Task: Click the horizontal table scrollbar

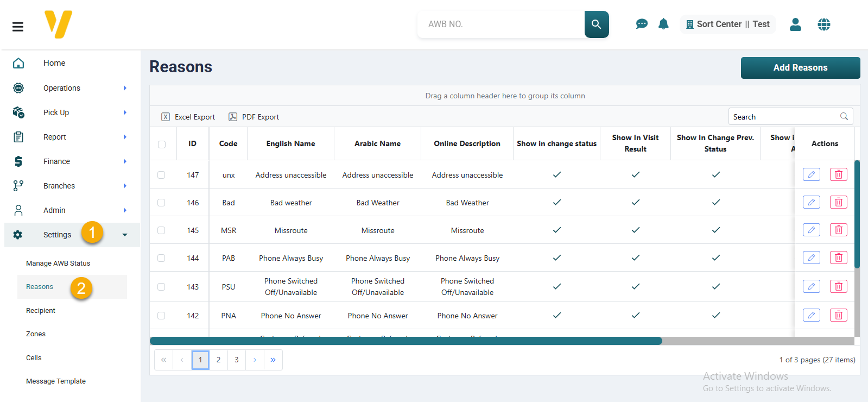Action: [x=406, y=341]
